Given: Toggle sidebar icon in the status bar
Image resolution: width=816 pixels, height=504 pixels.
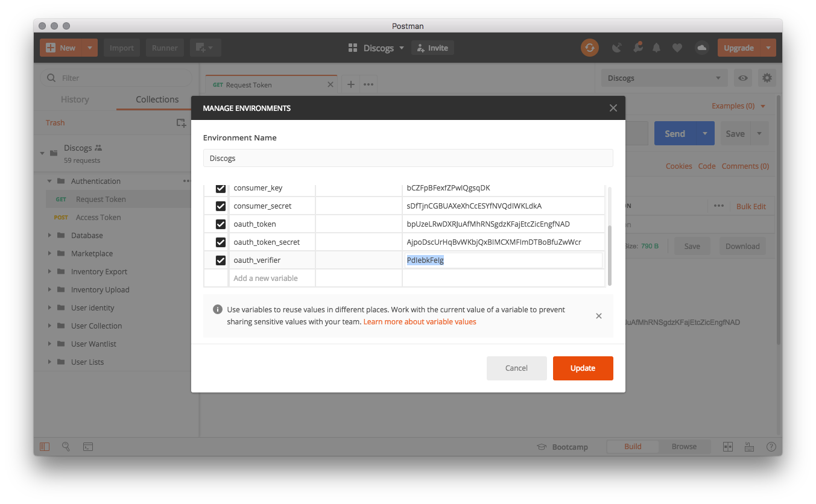Looking at the screenshot, I should [x=45, y=447].
